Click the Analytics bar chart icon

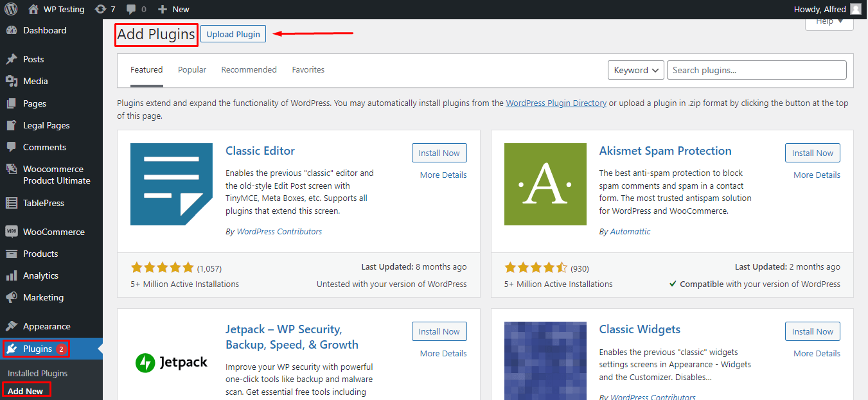coord(11,275)
